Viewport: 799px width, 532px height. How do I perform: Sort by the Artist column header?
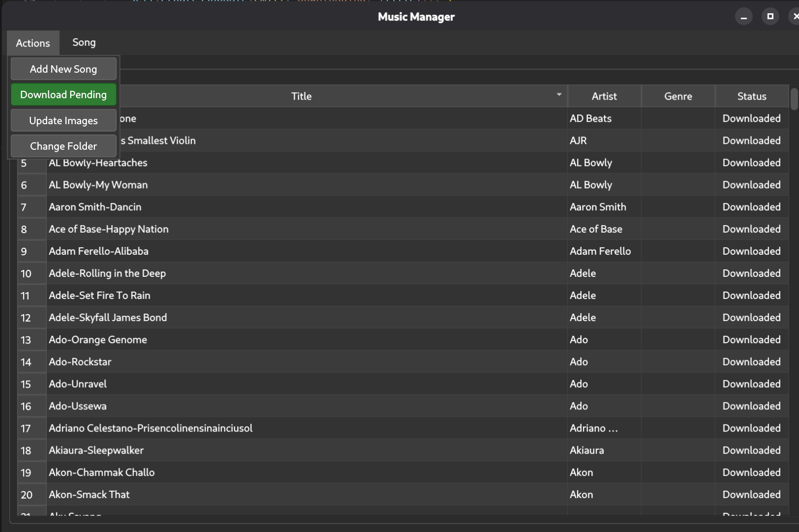tap(604, 96)
